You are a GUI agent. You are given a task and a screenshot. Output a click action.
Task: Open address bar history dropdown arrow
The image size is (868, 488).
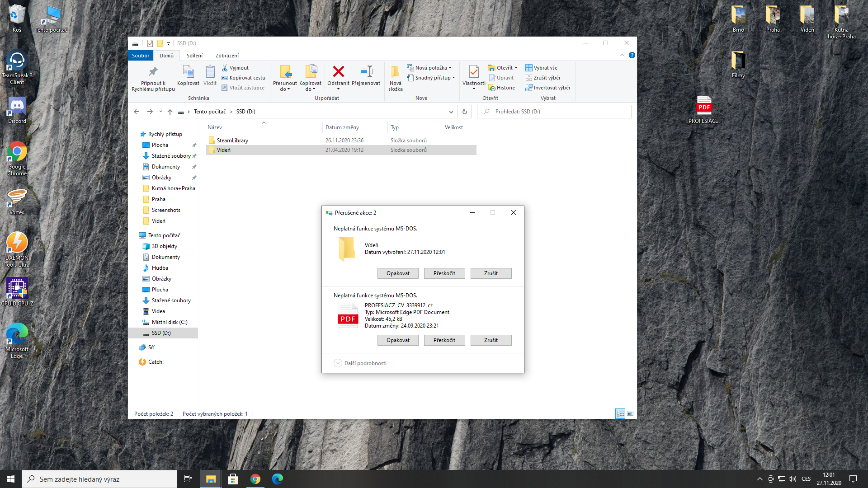[451, 112]
